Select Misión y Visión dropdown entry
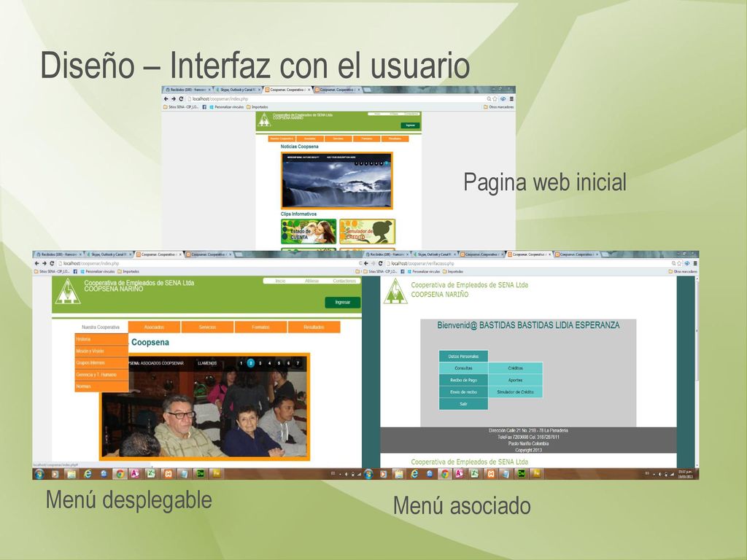This screenshot has height=560, width=747. pos(101,351)
